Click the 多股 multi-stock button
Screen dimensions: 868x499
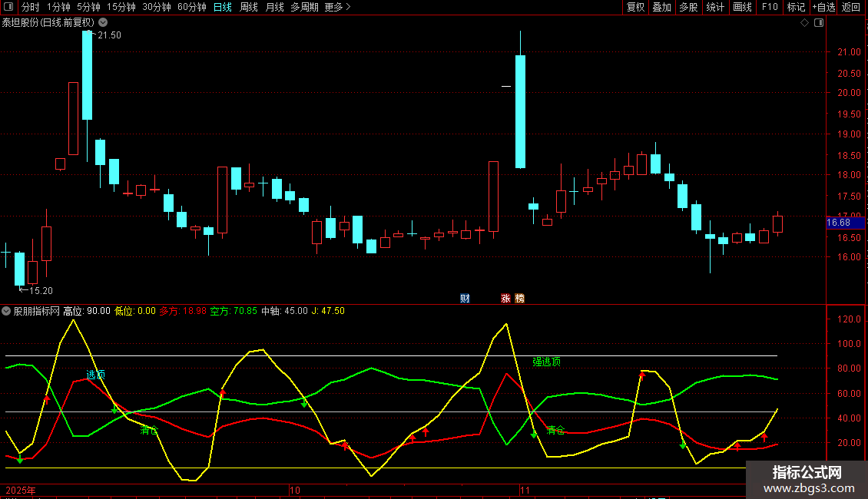coord(688,7)
